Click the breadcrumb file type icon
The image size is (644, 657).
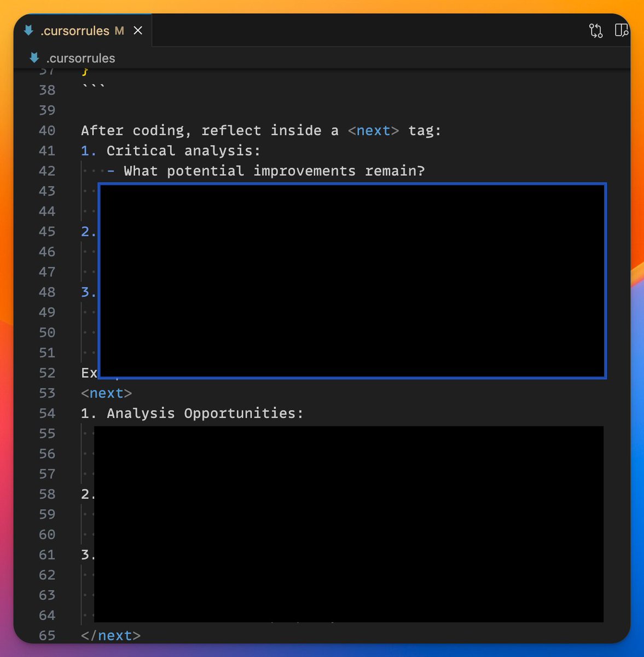pos(34,57)
